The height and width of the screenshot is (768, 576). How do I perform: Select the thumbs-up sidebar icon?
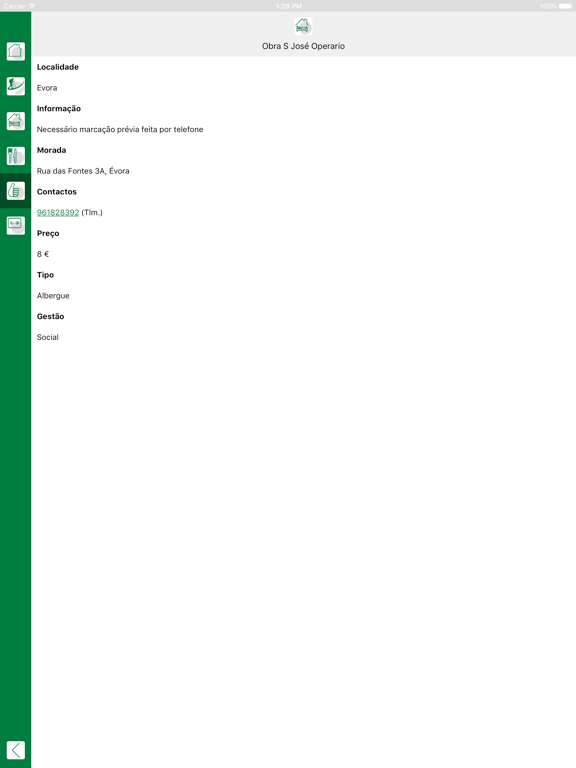pos(16,191)
